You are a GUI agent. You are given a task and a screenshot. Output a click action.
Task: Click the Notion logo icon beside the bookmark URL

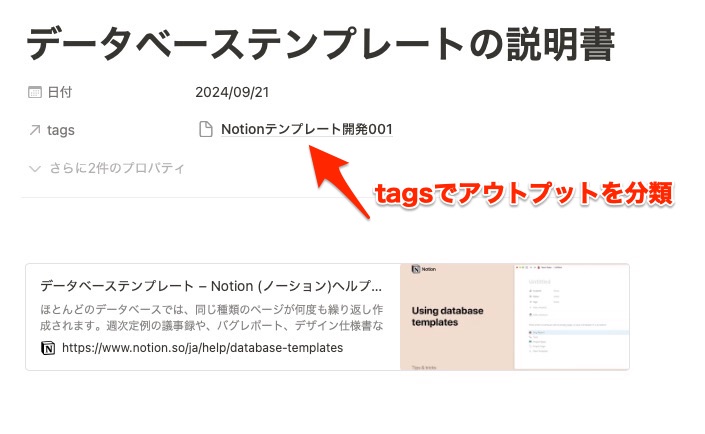click(x=48, y=348)
